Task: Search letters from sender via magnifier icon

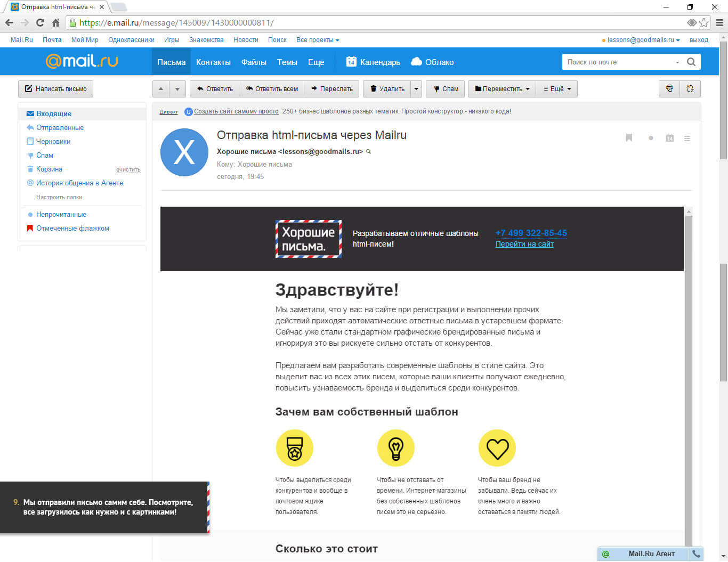Action: 368,152
